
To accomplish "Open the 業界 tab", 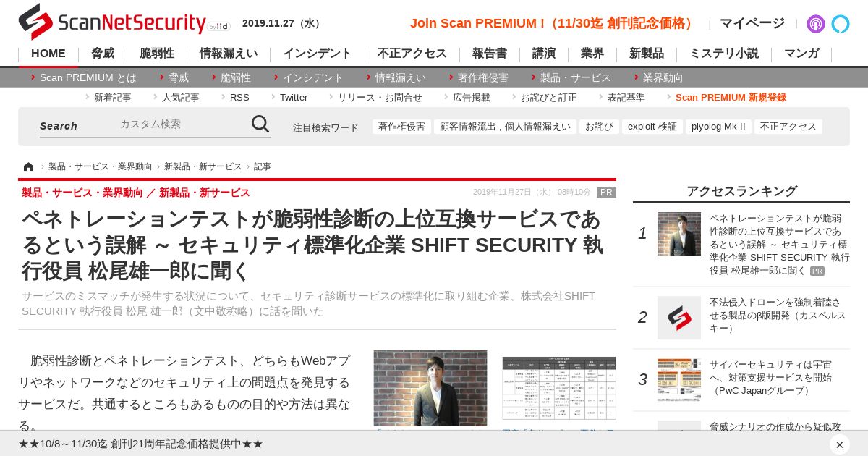I will pyautogui.click(x=592, y=54).
